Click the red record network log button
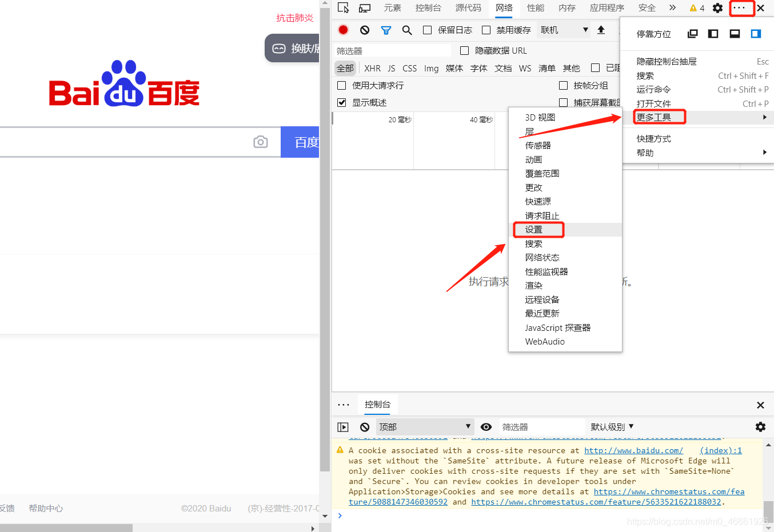 point(343,30)
